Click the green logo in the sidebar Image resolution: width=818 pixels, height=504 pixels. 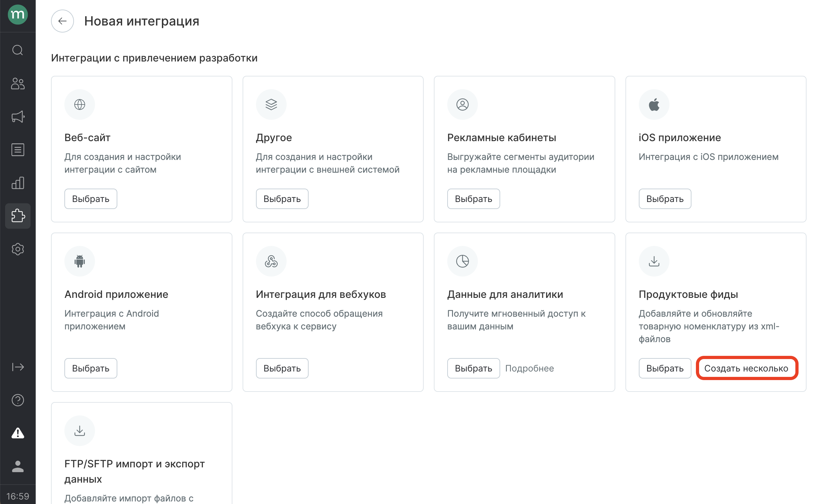[18, 15]
